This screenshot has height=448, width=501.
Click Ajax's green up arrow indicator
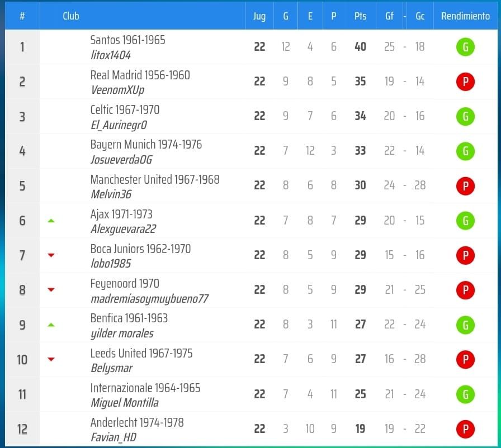click(x=51, y=221)
